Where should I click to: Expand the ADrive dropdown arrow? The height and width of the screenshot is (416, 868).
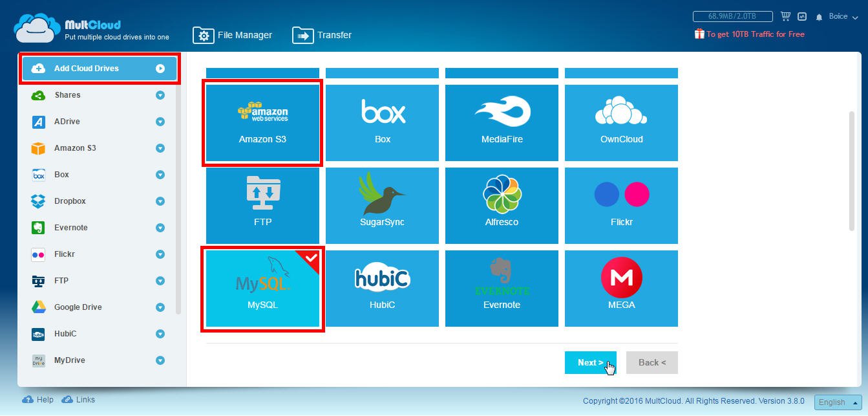[160, 122]
